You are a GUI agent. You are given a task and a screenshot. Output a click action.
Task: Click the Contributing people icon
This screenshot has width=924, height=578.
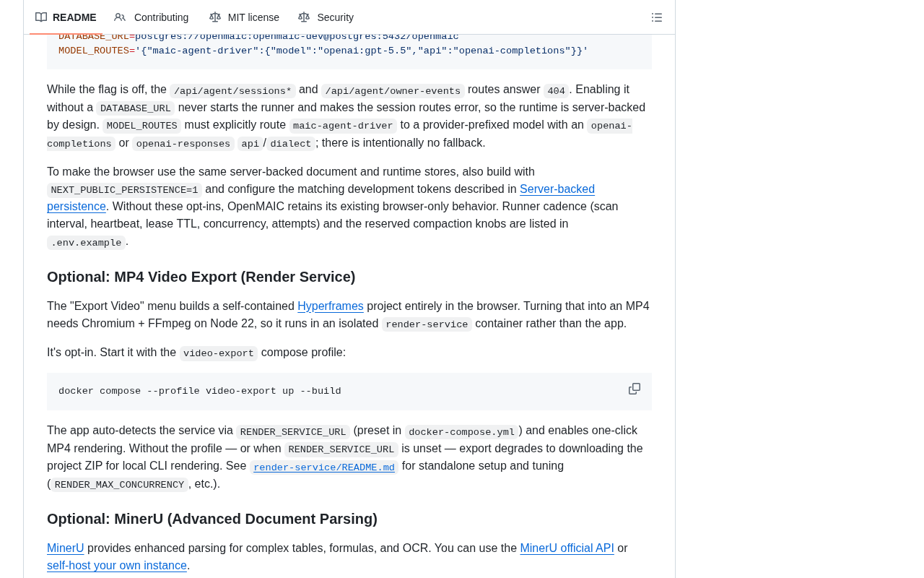(x=120, y=17)
